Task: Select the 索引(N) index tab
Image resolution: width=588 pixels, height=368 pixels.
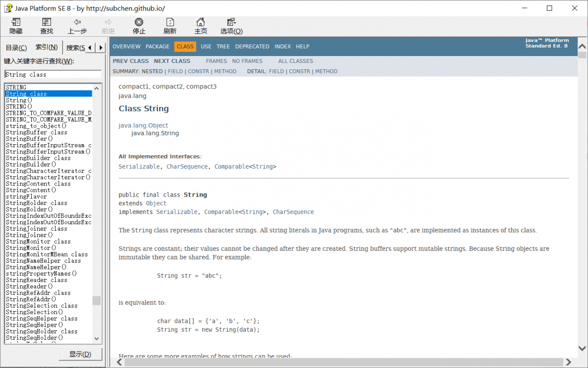Action: coord(46,47)
